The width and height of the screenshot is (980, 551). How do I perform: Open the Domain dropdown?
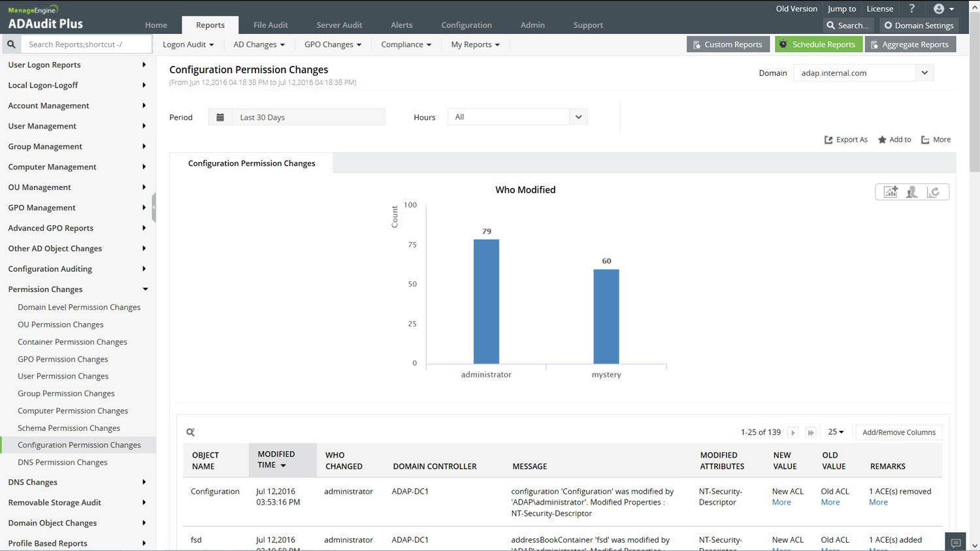click(924, 72)
